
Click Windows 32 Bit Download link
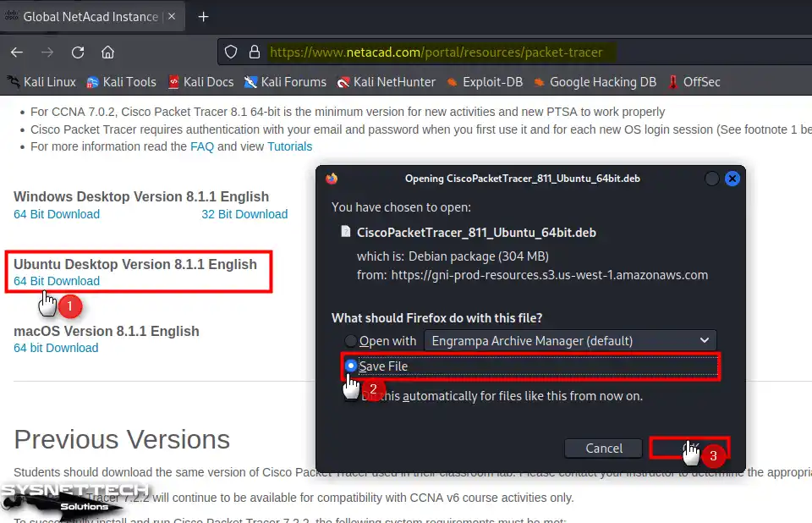coord(244,214)
